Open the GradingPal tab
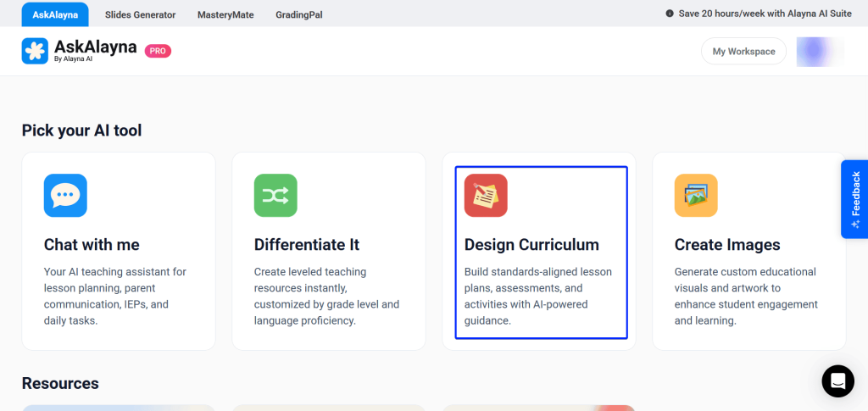 [x=299, y=14]
